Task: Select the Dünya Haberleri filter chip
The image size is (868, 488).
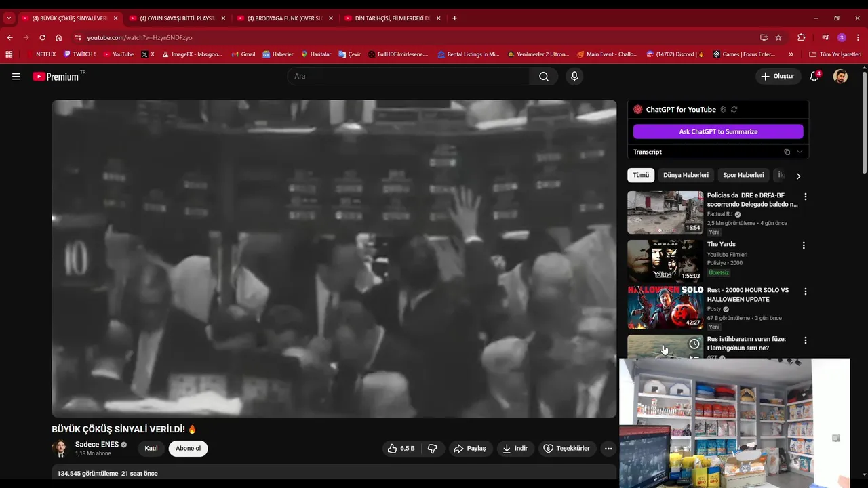Action: [x=686, y=175]
